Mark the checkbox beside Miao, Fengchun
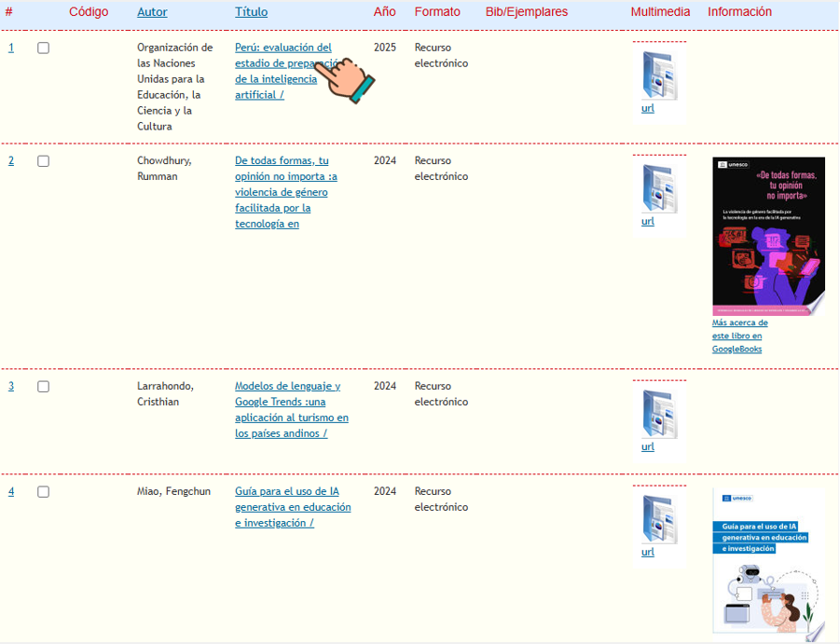This screenshot has width=840, height=644. click(x=44, y=491)
